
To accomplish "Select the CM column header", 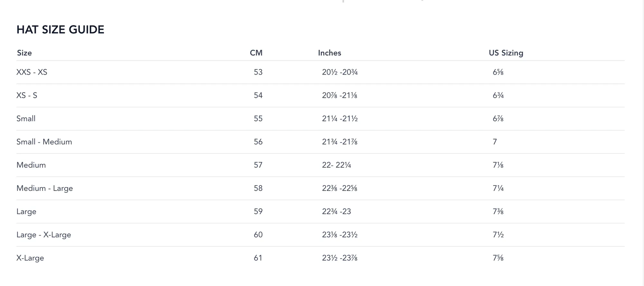I will [x=256, y=53].
